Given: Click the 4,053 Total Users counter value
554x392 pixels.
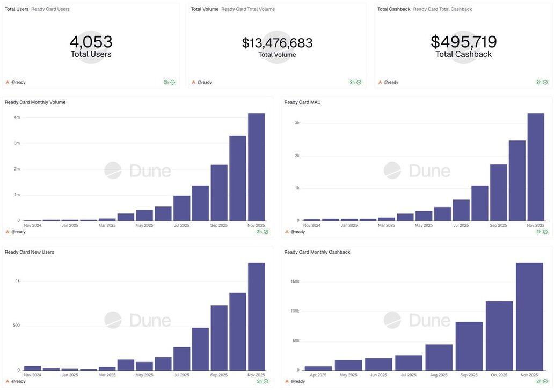Looking at the screenshot, I should coord(91,42).
